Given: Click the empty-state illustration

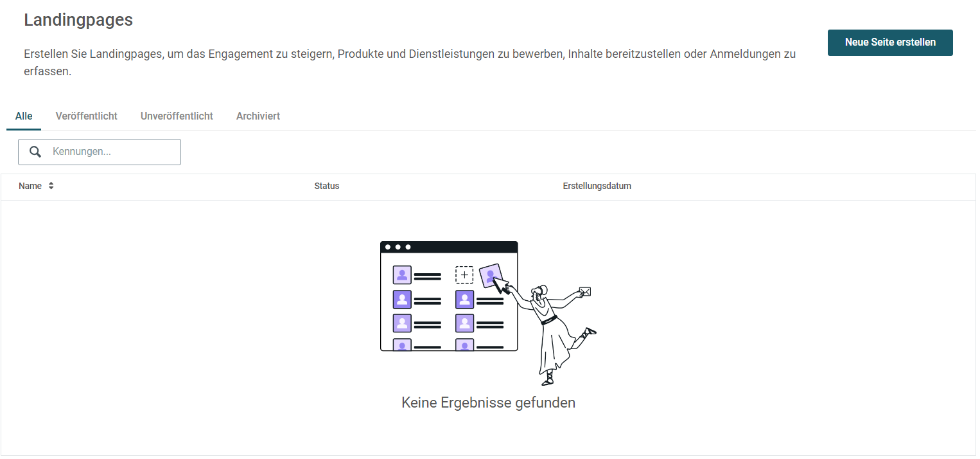Looking at the screenshot, I should click(x=489, y=313).
